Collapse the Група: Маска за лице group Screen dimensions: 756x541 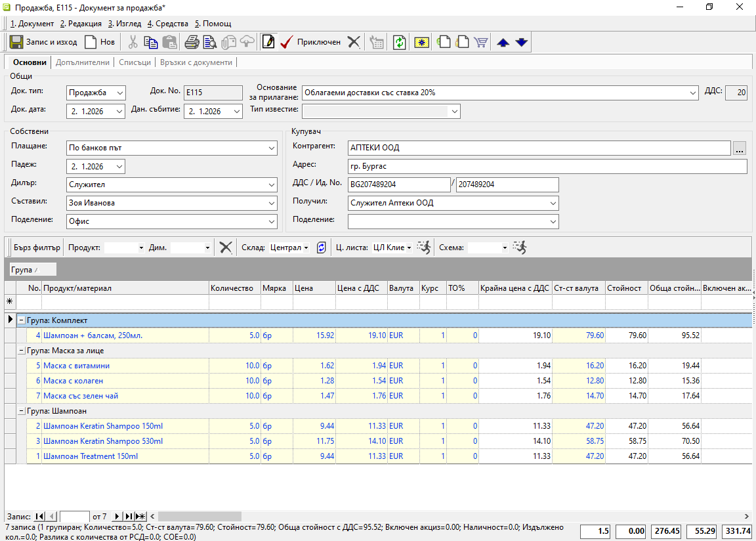[x=21, y=351]
